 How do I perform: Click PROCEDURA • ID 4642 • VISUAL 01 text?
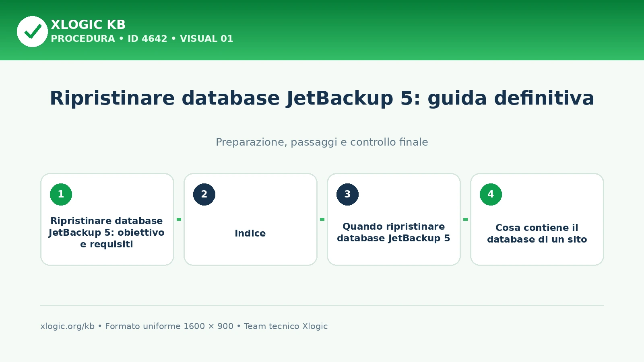pyautogui.click(x=142, y=39)
